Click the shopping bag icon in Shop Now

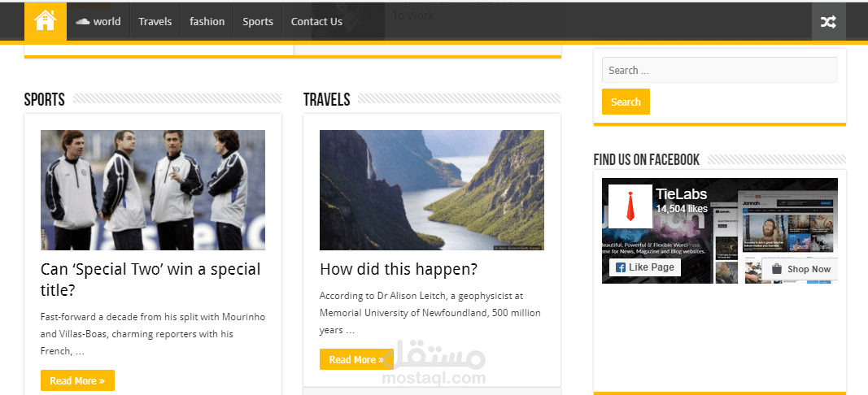pos(777,269)
